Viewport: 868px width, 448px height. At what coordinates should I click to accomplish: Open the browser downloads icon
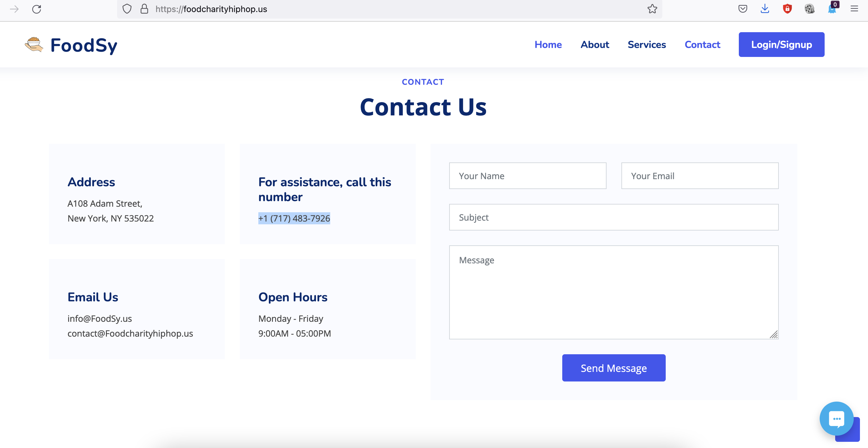pyautogui.click(x=765, y=9)
